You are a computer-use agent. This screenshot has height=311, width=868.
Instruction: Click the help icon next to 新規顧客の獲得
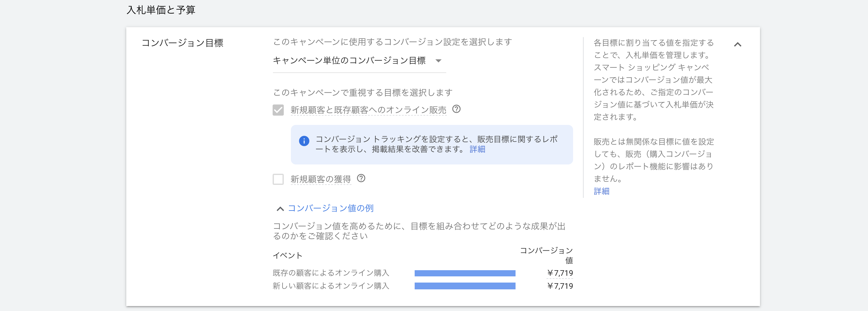pos(361,178)
